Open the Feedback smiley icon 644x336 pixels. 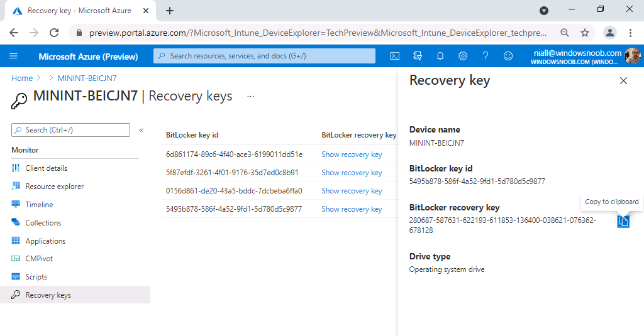point(508,56)
